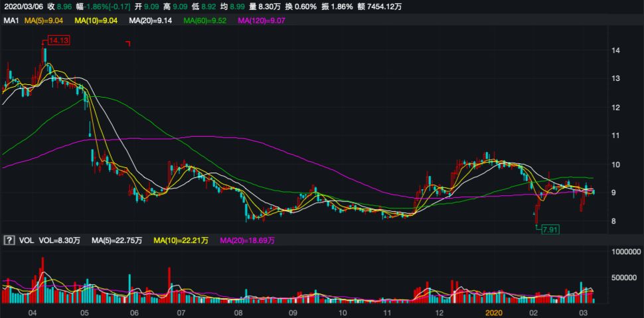Open the VOL indicator label
The image size is (644, 318).
[x=27, y=240]
